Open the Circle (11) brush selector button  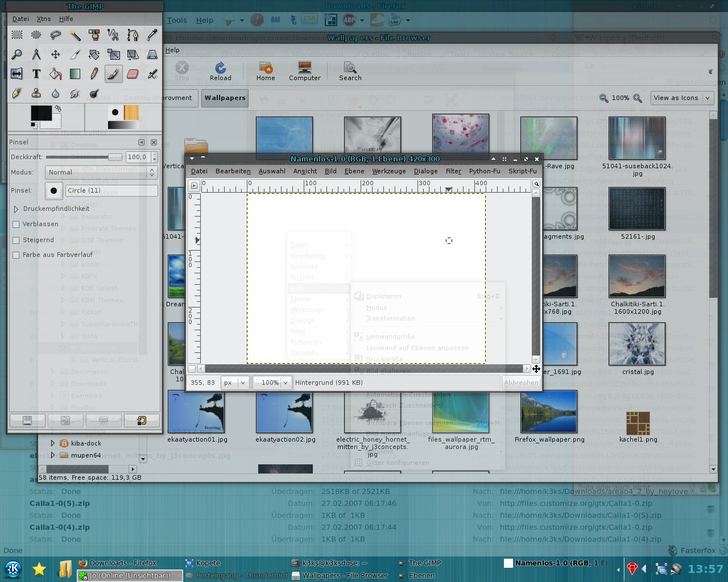pos(54,190)
